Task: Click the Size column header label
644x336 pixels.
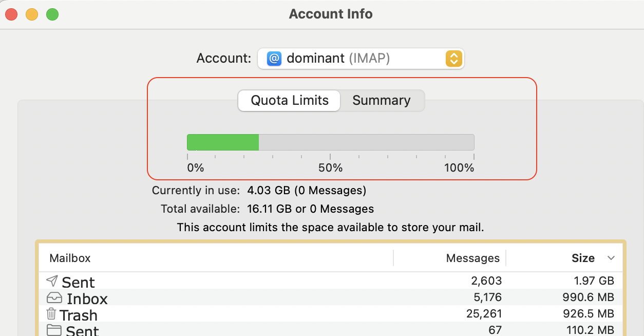Action: pyautogui.click(x=583, y=258)
